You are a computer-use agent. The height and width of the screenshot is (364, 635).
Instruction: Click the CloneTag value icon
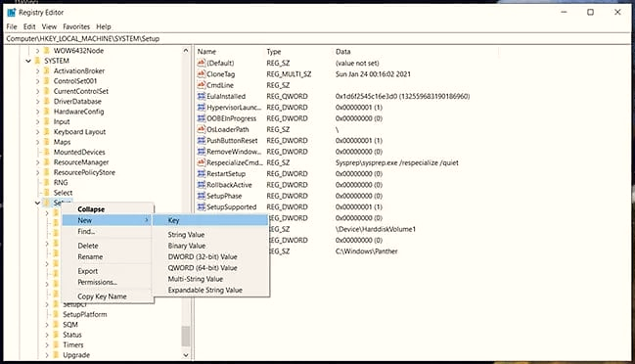click(202, 74)
